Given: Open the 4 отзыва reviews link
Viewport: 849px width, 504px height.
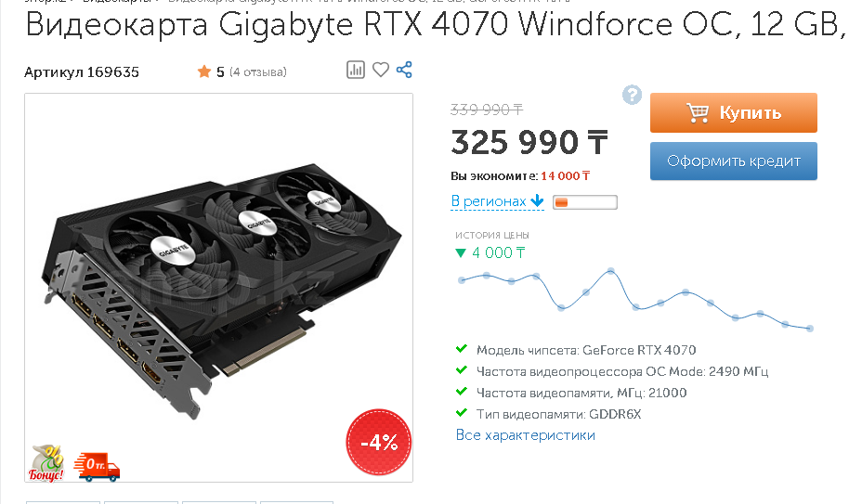Looking at the screenshot, I should [258, 71].
